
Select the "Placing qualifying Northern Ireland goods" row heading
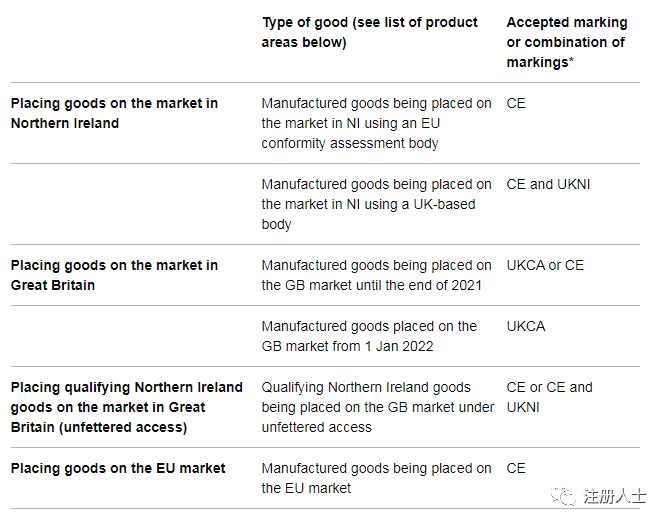[126, 407]
